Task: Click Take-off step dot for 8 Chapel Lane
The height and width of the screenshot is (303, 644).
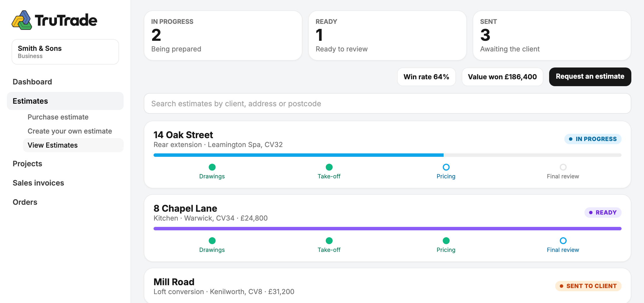Action: pos(329,241)
